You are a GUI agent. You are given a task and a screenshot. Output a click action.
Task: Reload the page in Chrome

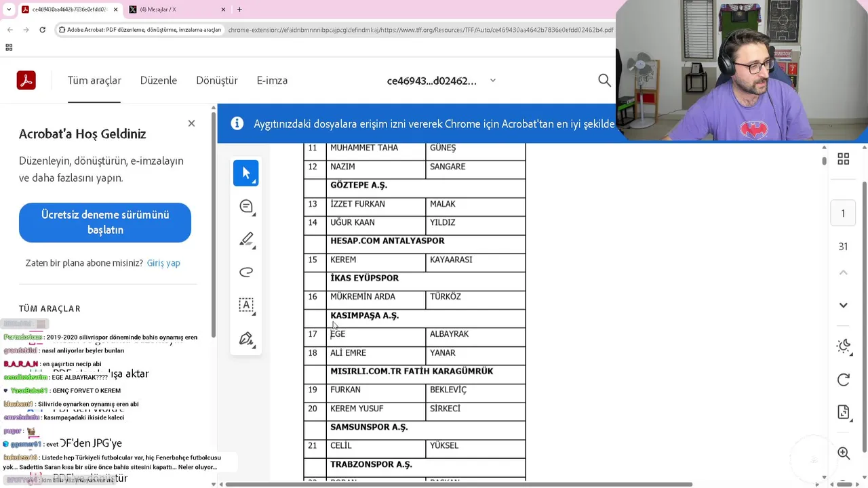(42, 30)
